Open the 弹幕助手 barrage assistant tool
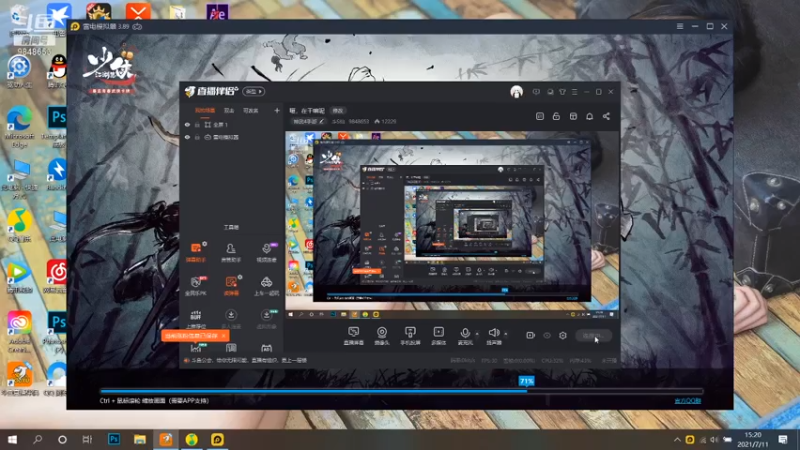The image size is (800, 450). [196, 253]
